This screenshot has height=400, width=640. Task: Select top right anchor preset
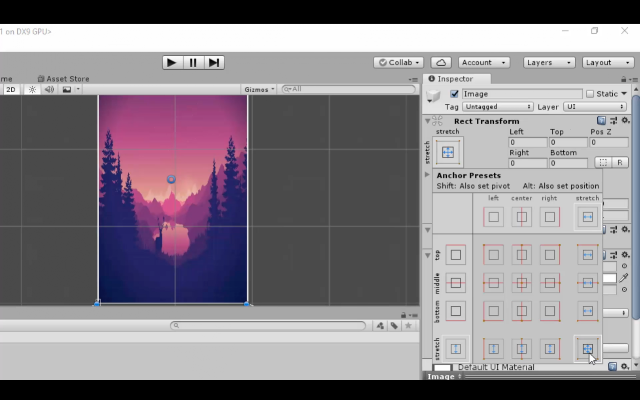[550, 255]
